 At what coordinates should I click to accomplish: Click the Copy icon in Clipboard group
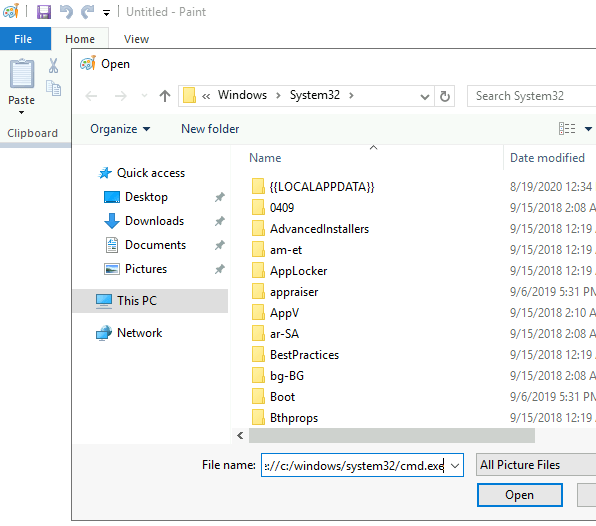(54, 88)
